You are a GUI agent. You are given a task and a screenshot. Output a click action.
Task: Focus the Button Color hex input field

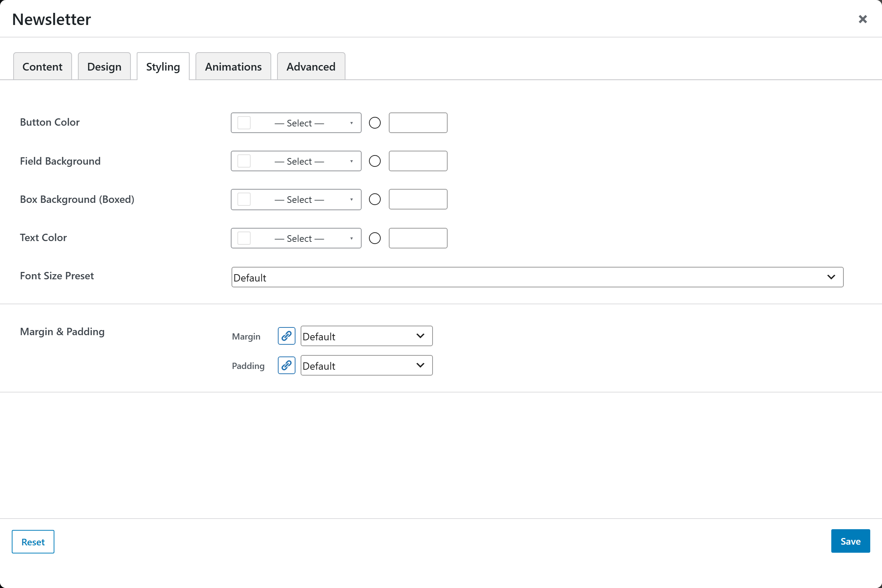(x=418, y=123)
